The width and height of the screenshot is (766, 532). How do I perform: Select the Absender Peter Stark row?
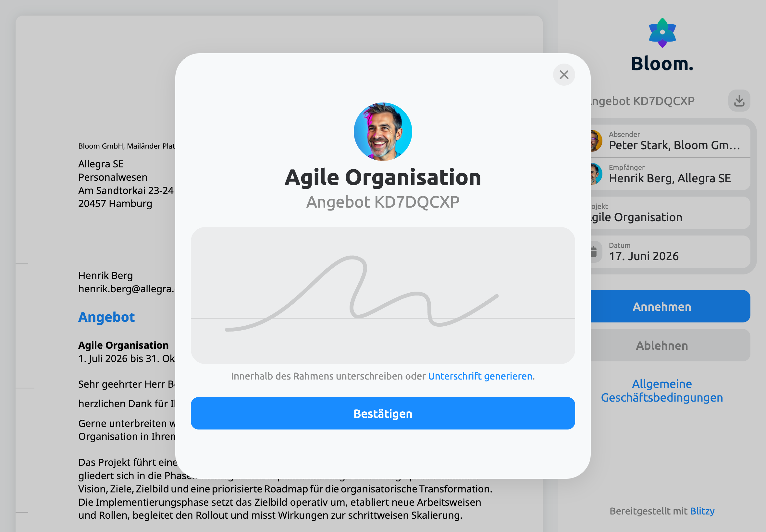coord(670,141)
